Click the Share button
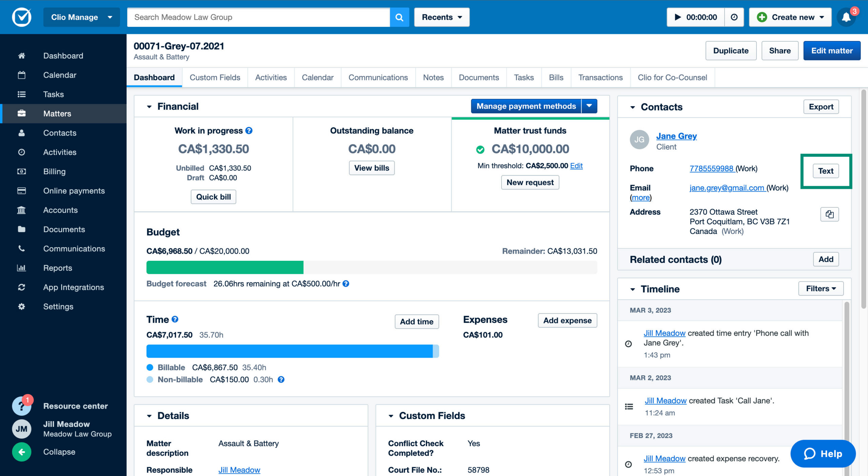Viewport: 868px width, 476px height. coord(780,51)
